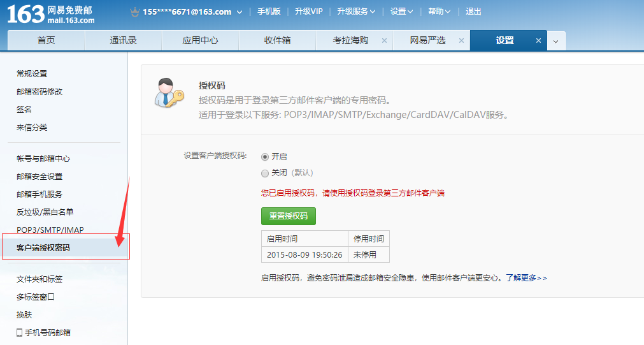
Task: Open 反垃圾/黑白名单 in the sidebar
Action: 45,212
